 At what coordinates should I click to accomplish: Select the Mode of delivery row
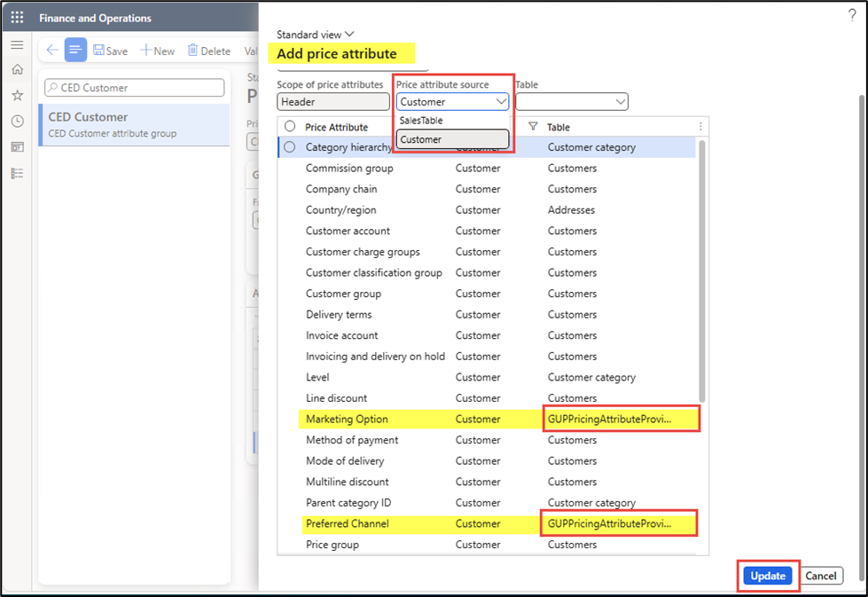click(x=487, y=461)
